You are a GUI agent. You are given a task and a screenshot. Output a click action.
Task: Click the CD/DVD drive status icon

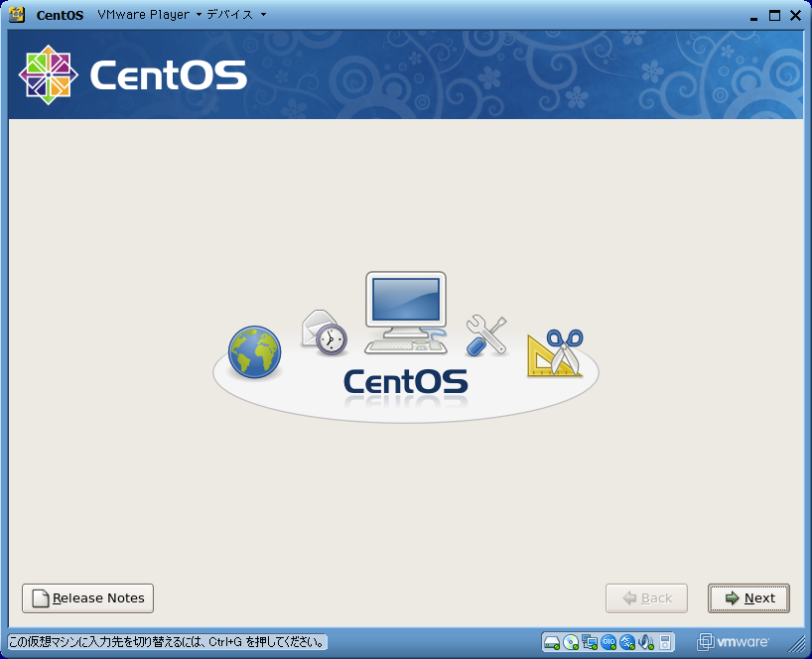(571, 642)
